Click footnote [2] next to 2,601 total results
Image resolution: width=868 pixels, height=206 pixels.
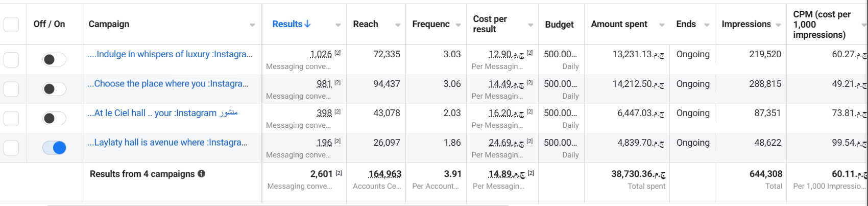[x=339, y=173]
